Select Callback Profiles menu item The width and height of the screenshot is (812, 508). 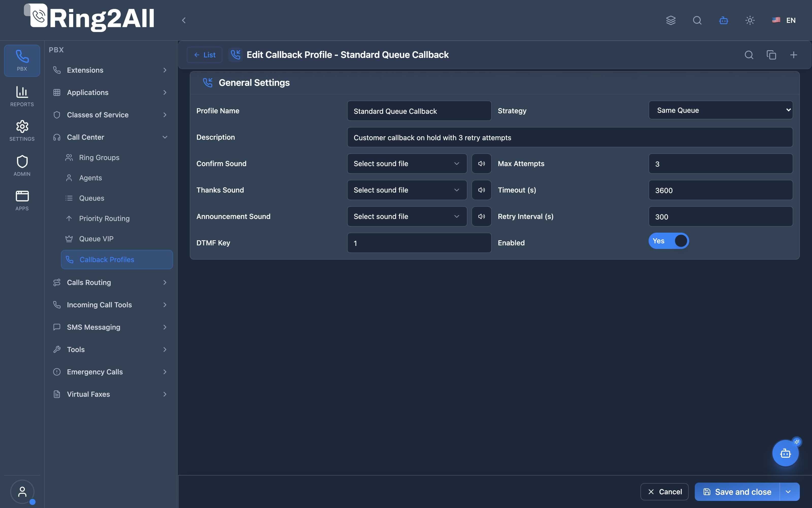[117, 259]
